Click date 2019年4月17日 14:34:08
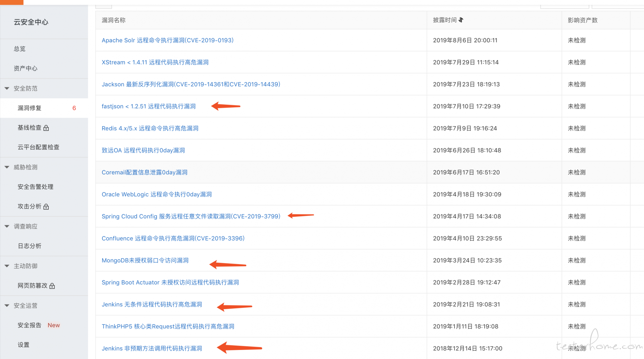This screenshot has width=644, height=359. click(467, 216)
